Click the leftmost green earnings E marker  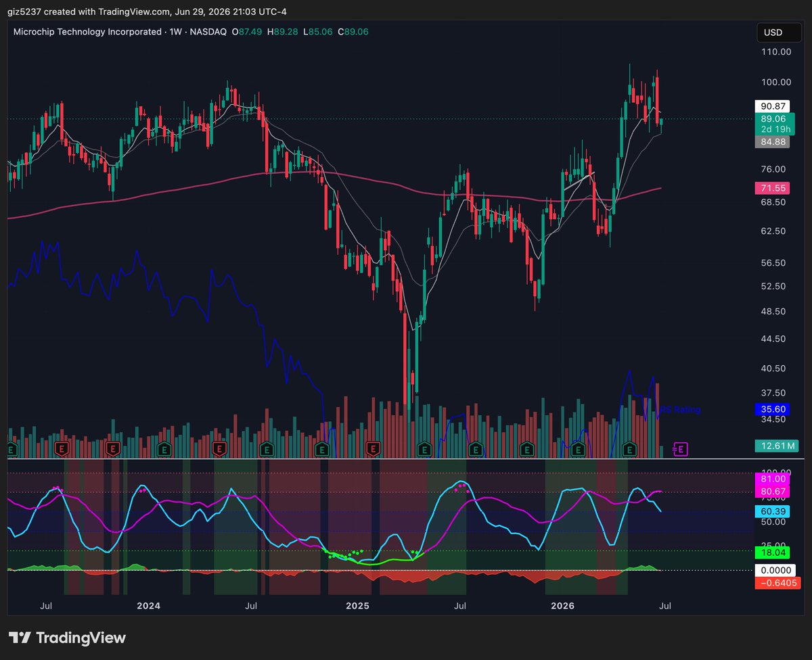tap(12, 448)
